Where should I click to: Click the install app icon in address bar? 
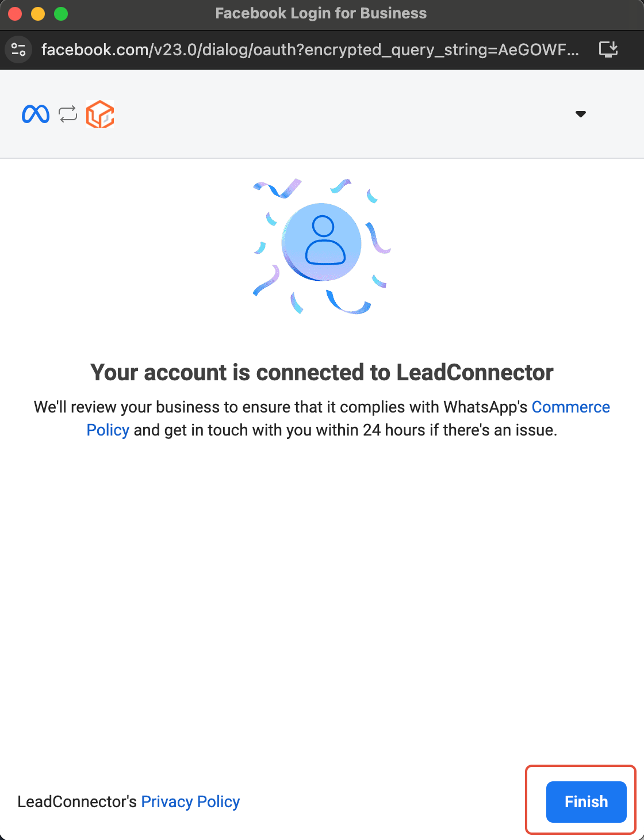(608, 49)
